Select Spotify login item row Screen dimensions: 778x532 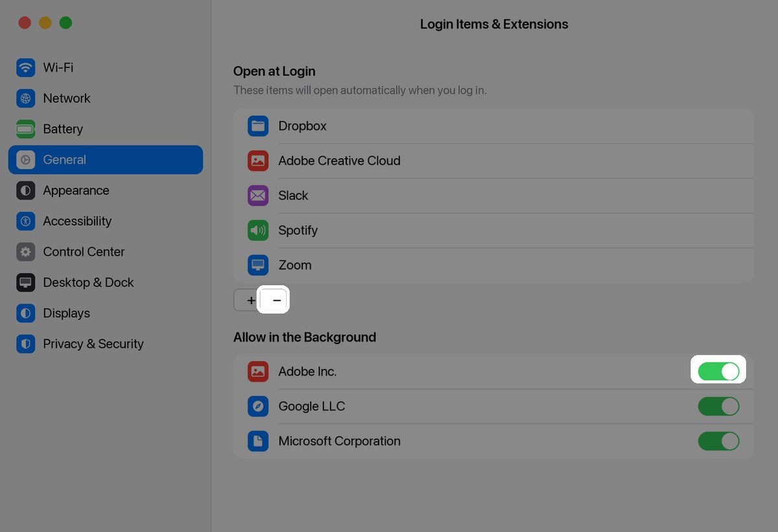pos(493,230)
